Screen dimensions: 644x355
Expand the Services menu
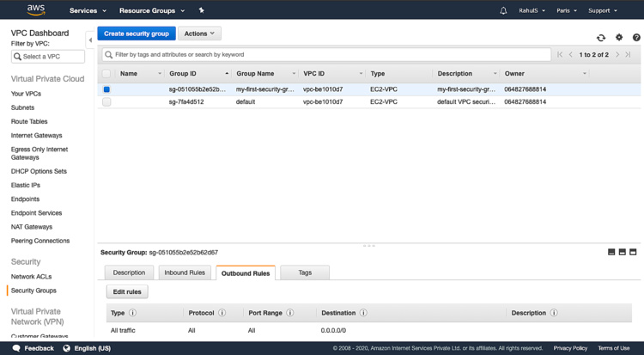click(x=88, y=11)
